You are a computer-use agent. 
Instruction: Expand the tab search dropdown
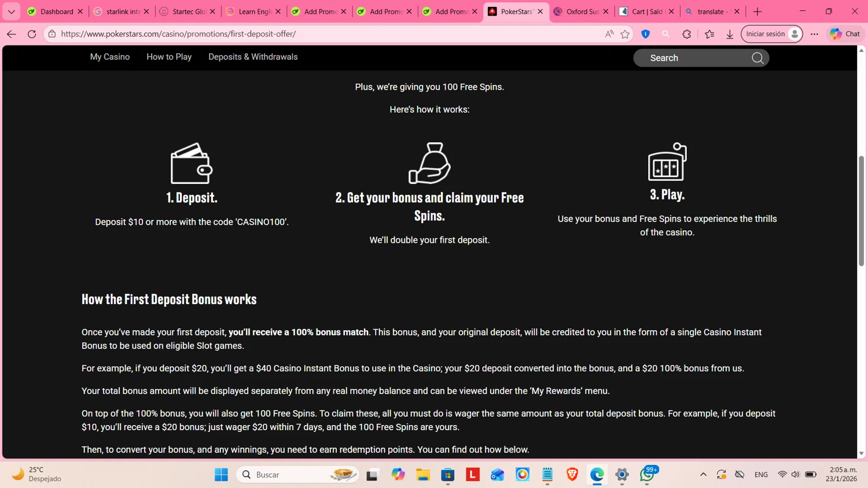11,12
